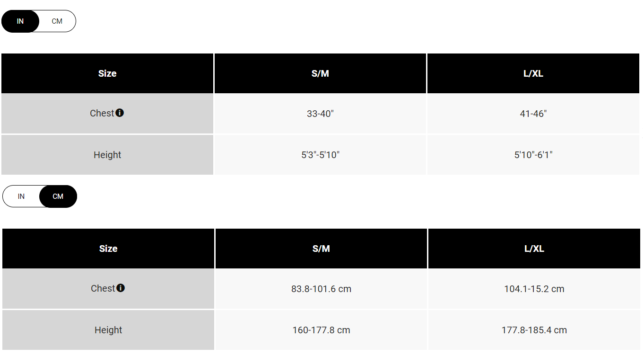Click the S/M column header in centimeters table
The image size is (644, 356).
tap(321, 249)
